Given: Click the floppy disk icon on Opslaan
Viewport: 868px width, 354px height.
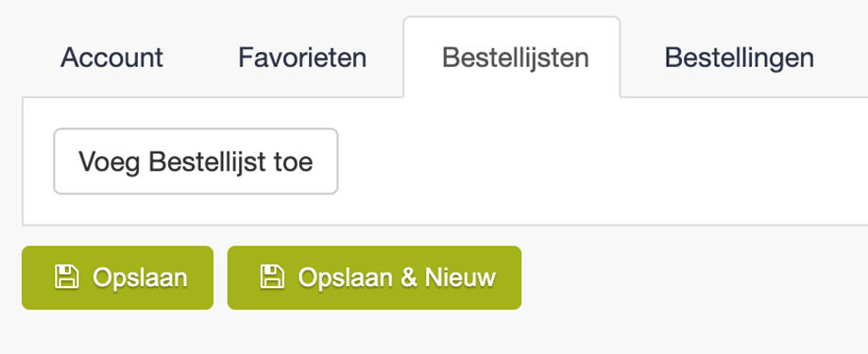Looking at the screenshot, I should coord(67,278).
